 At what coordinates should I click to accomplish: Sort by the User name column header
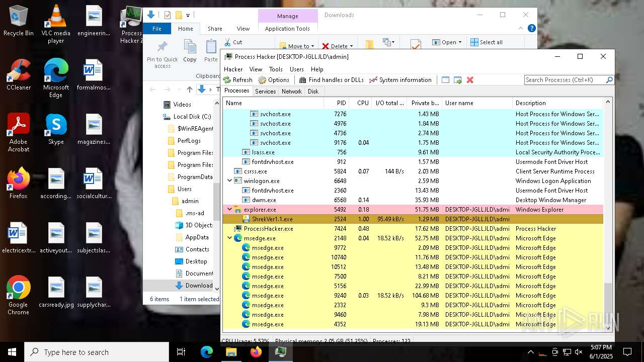(477, 103)
